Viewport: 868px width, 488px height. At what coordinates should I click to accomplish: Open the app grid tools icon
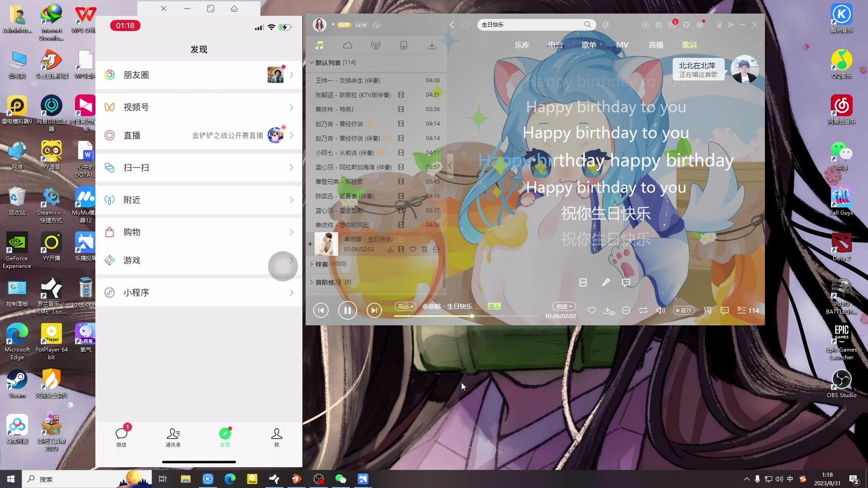pyautogui.click(x=659, y=25)
